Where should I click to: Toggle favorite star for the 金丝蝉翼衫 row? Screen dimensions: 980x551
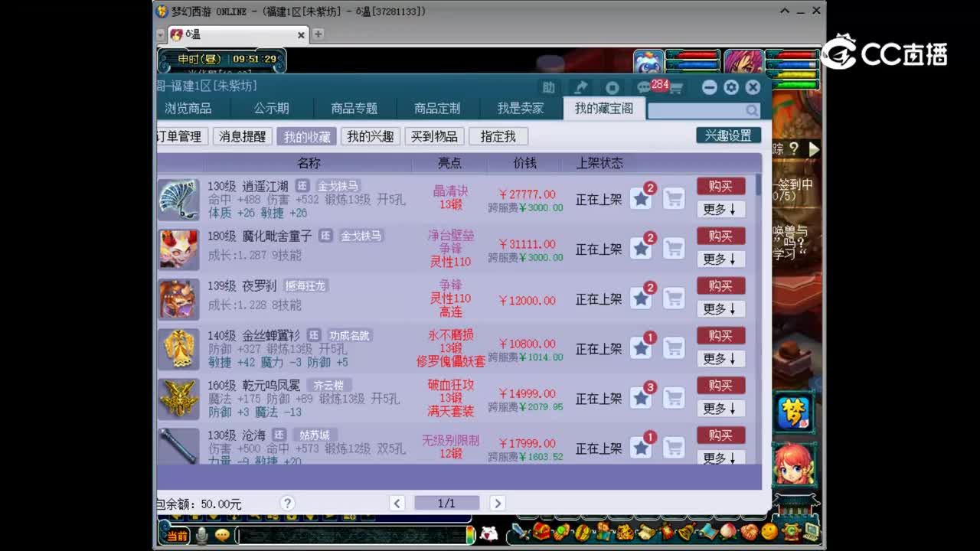click(641, 348)
